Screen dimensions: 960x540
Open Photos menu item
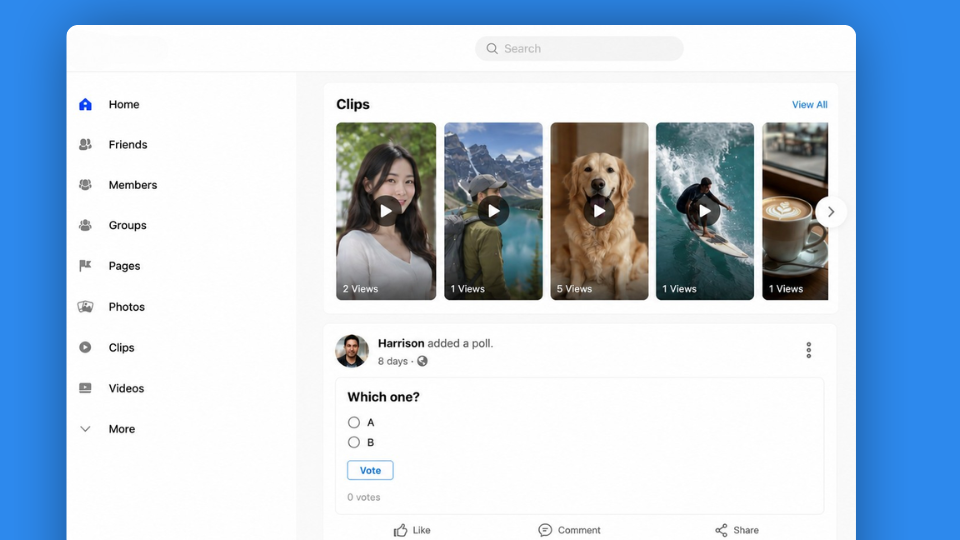(x=127, y=307)
